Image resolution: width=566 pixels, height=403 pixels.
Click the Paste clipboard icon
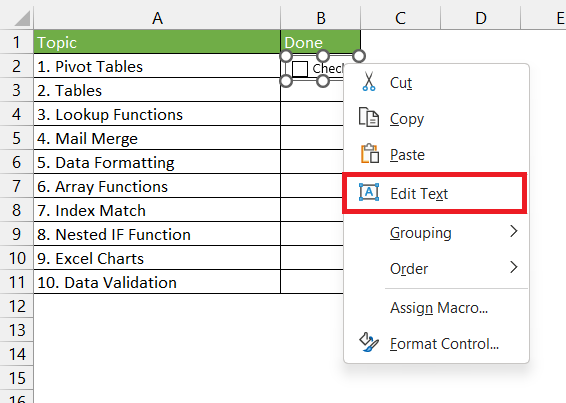370,153
